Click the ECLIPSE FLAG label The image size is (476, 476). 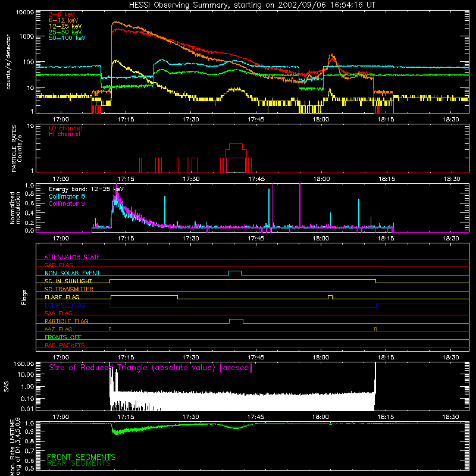pos(65,305)
